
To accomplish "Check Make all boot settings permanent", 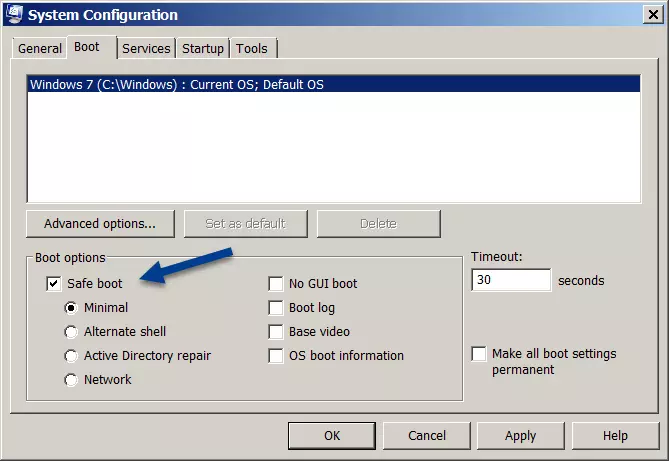I will tap(479, 354).
